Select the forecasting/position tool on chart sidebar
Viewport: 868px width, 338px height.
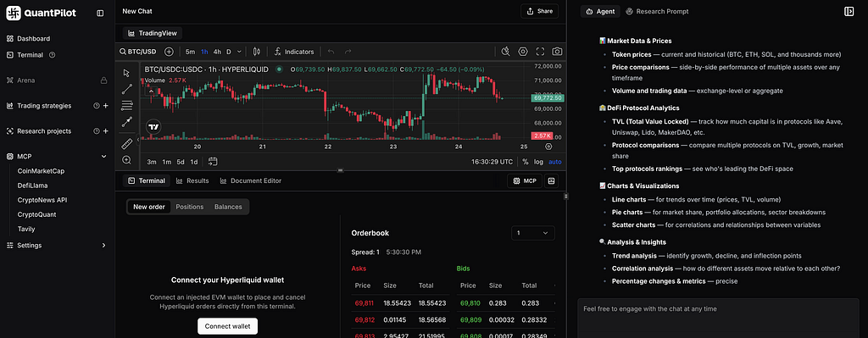pyautogui.click(x=126, y=122)
